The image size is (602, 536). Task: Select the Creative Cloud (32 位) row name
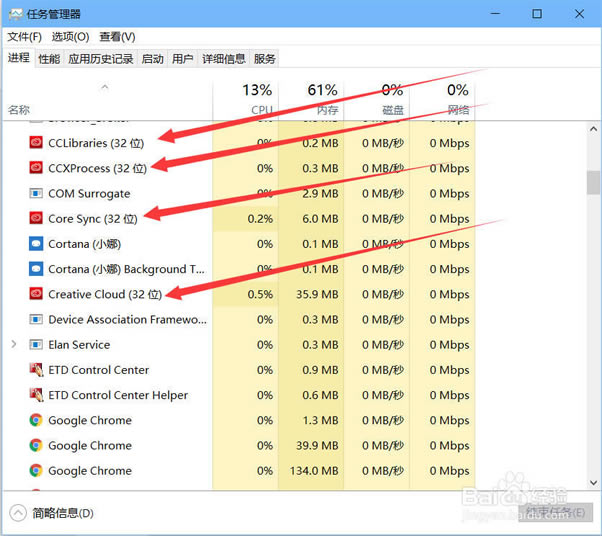pos(105,294)
